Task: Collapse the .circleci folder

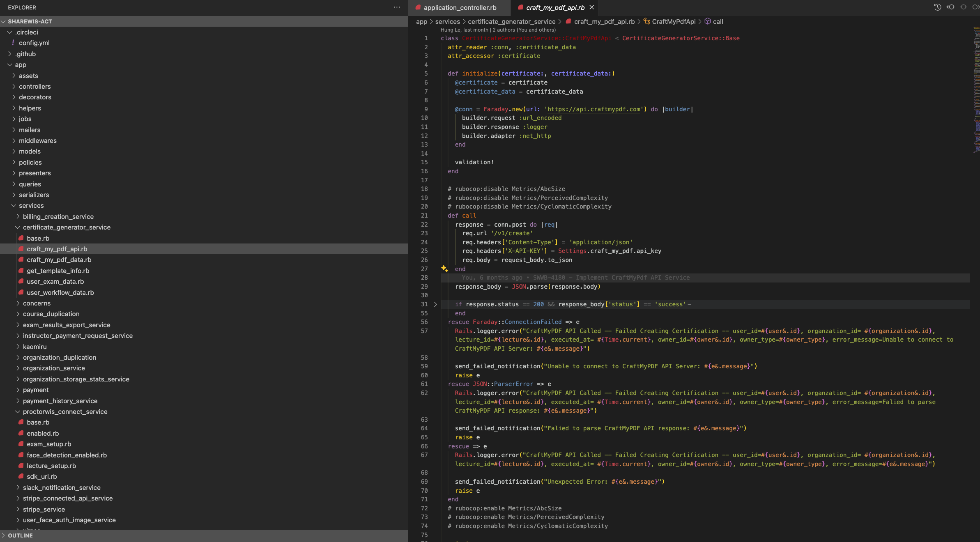Action: click(x=204, y=32)
